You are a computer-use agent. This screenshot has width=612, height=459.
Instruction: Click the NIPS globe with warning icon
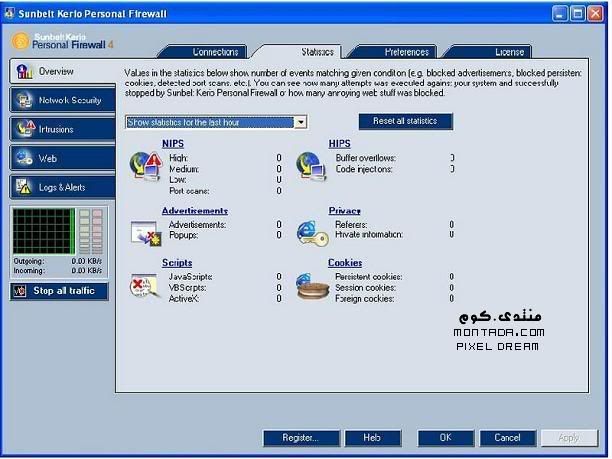coord(146,167)
